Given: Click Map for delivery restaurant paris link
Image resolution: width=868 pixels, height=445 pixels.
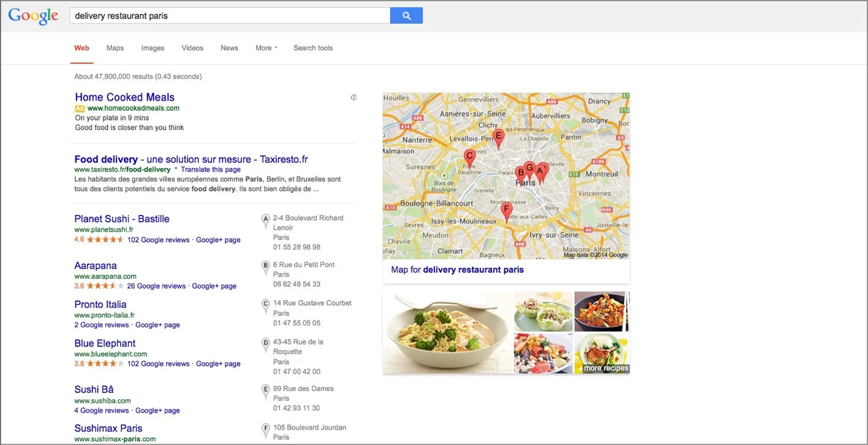Looking at the screenshot, I should [458, 270].
